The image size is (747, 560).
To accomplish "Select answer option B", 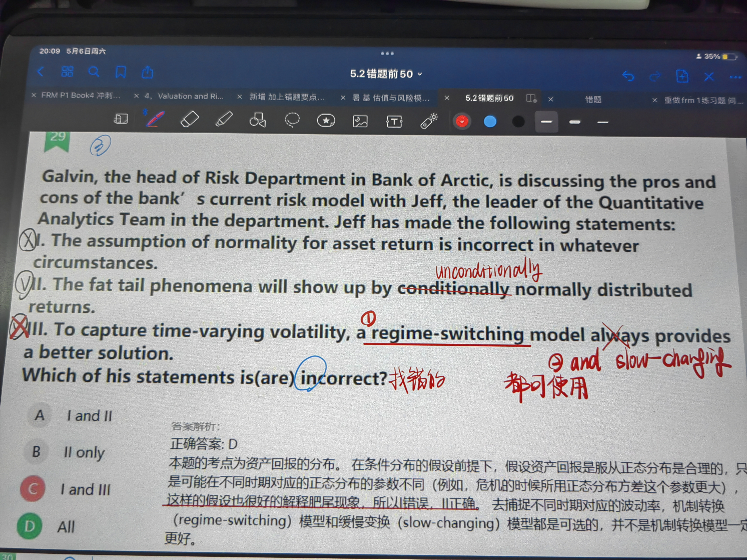I will tap(36, 452).
